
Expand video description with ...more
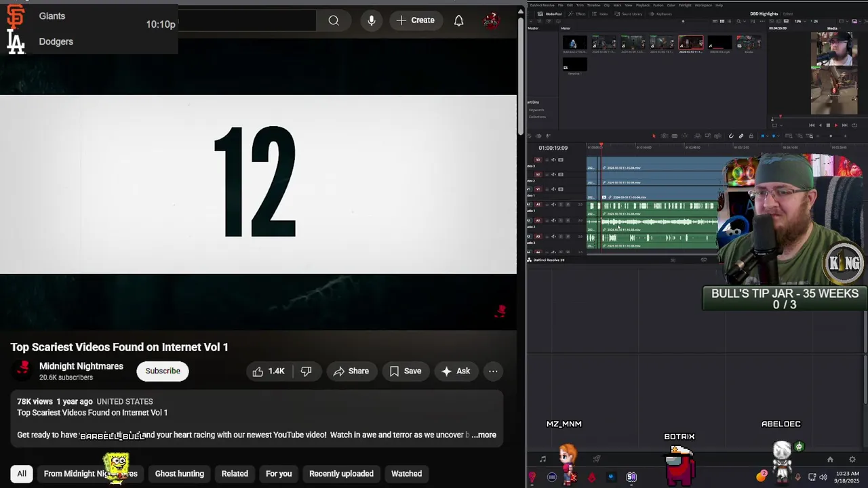point(484,435)
